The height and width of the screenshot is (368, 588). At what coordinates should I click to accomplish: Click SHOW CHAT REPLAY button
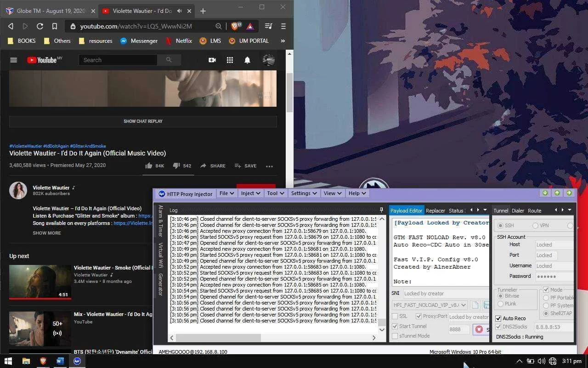[143, 121]
